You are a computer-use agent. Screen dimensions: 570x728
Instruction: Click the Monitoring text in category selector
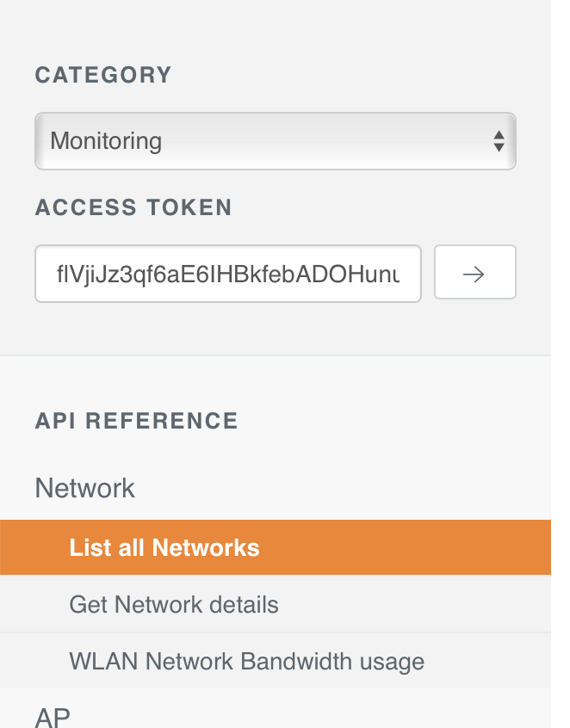[106, 141]
